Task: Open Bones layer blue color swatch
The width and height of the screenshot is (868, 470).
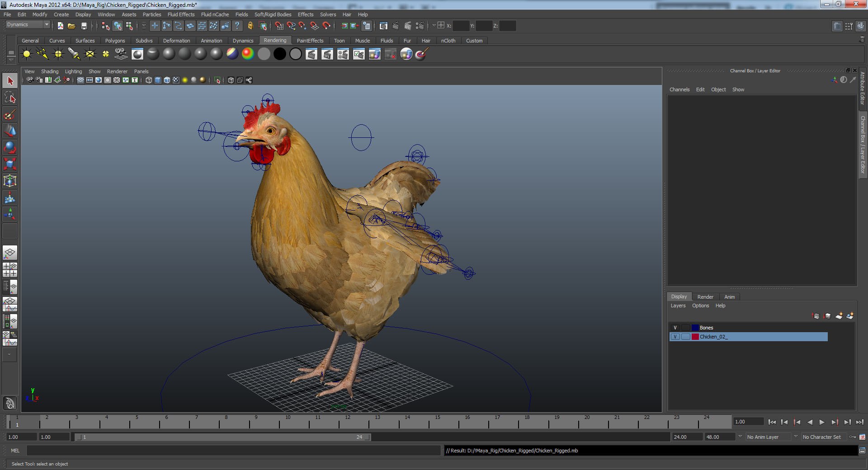Action: 695,328
